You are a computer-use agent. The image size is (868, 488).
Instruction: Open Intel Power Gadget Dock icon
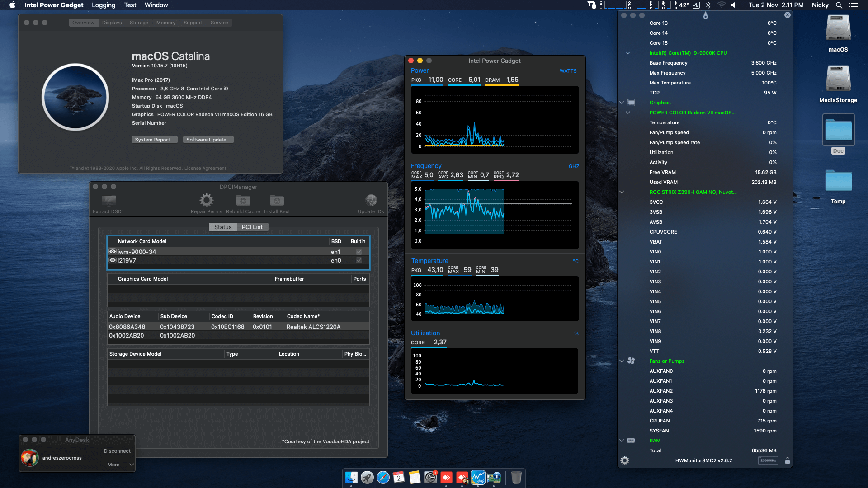click(x=478, y=477)
